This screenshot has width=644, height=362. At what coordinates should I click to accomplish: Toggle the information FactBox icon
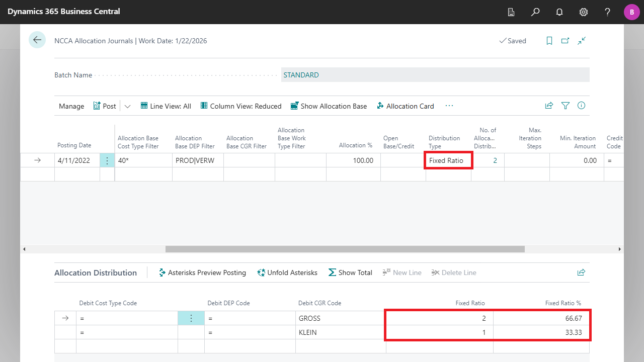(x=582, y=106)
